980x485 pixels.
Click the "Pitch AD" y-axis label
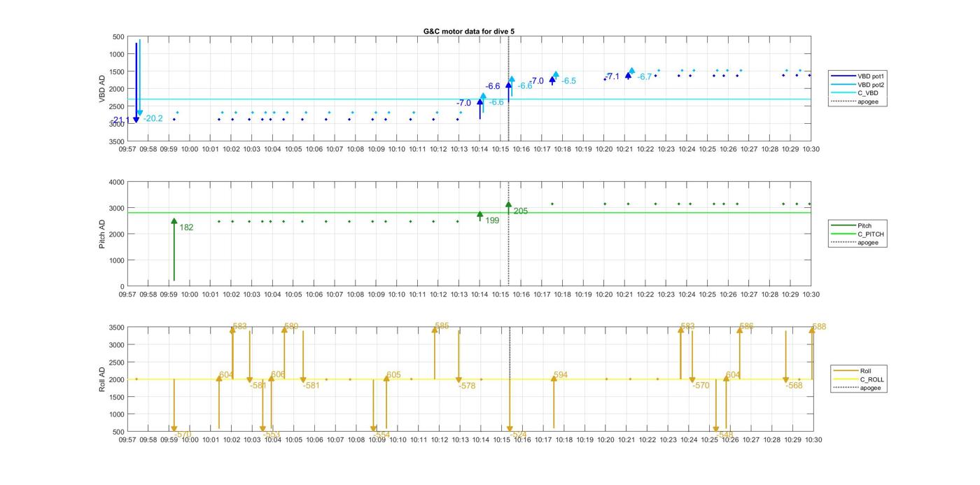tap(102, 234)
